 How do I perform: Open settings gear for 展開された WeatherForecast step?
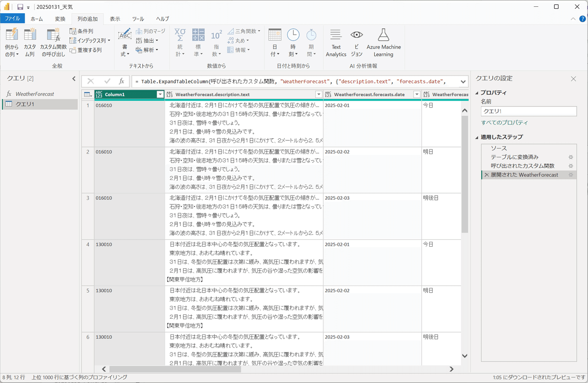click(570, 175)
